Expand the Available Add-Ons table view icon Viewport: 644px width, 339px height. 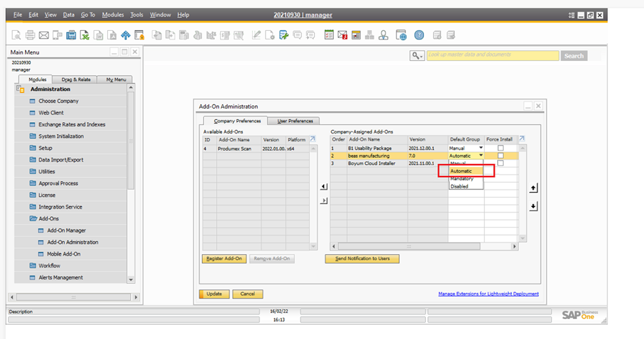pos(312,139)
